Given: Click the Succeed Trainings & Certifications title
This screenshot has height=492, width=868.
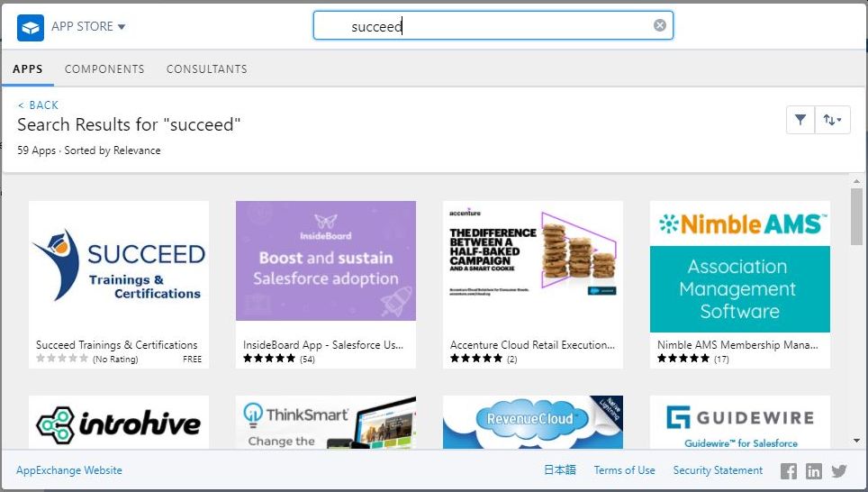Looking at the screenshot, I should click(x=116, y=344).
